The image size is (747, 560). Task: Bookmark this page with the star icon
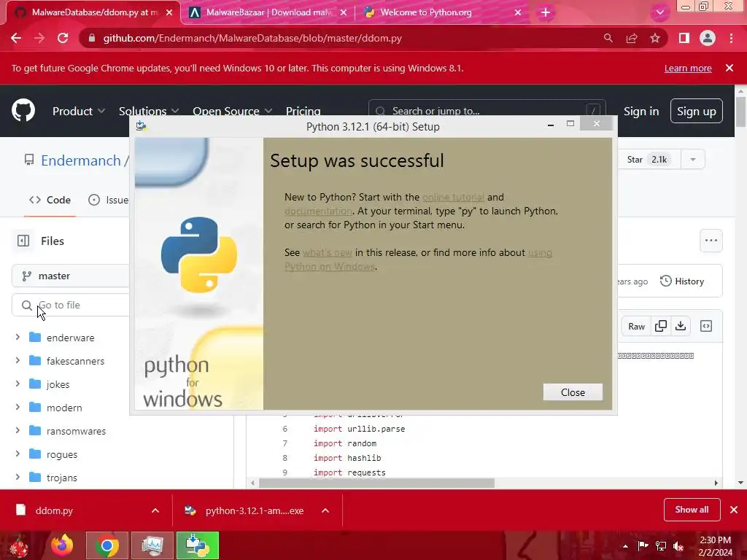click(655, 38)
